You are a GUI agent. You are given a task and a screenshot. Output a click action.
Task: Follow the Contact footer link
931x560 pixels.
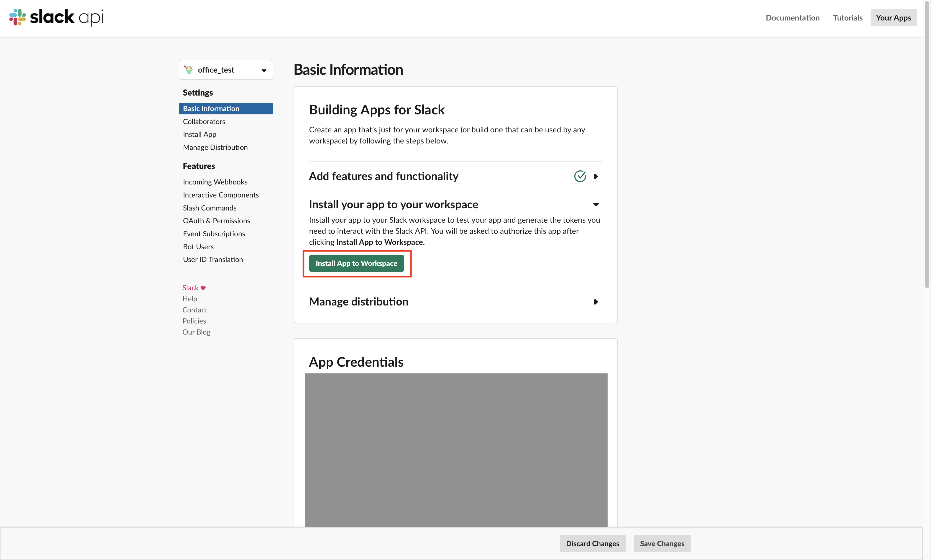click(x=195, y=310)
